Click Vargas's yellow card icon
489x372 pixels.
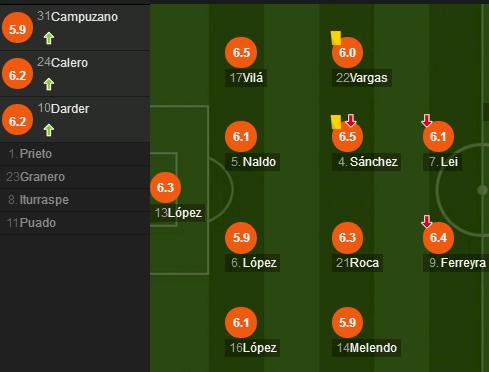(x=336, y=38)
